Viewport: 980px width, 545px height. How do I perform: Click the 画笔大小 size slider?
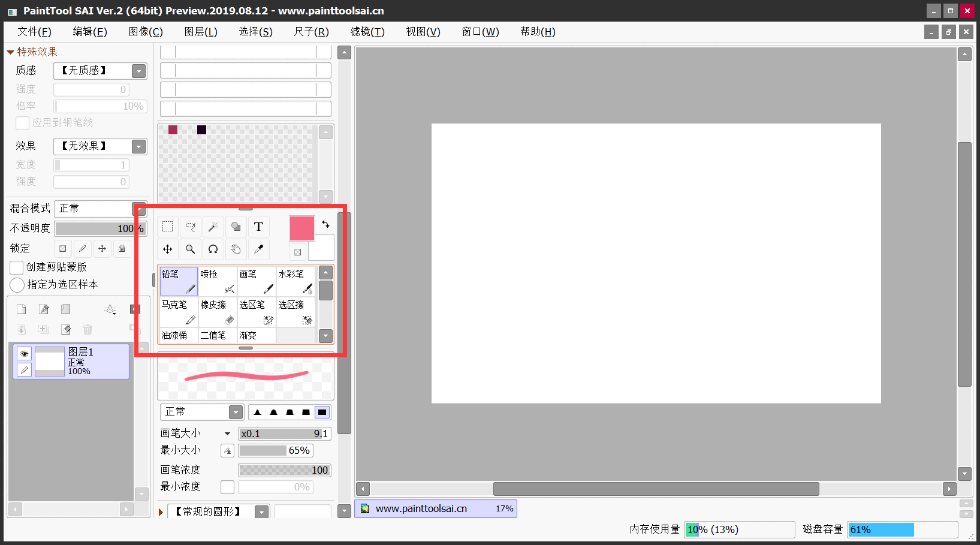tap(285, 433)
